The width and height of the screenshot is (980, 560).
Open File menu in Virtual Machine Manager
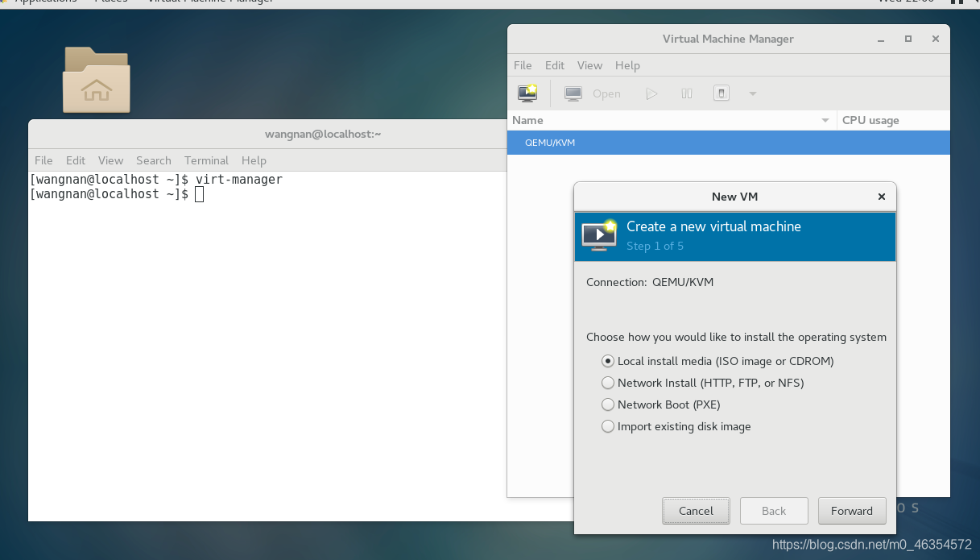pos(523,65)
